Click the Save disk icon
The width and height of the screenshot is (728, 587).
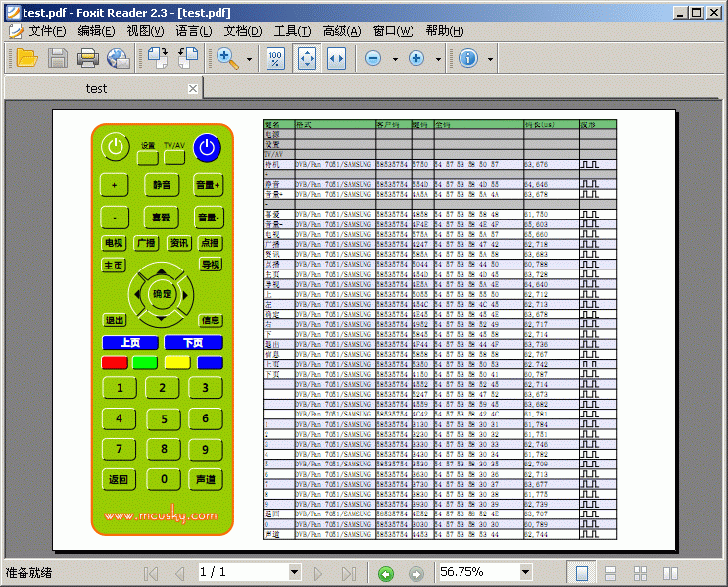58,58
